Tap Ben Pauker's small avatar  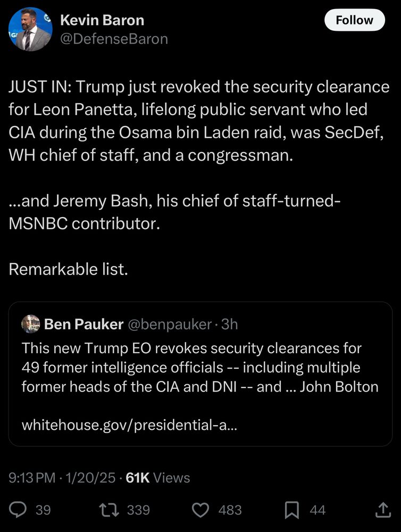pyautogui.click(x=31, y=324)
